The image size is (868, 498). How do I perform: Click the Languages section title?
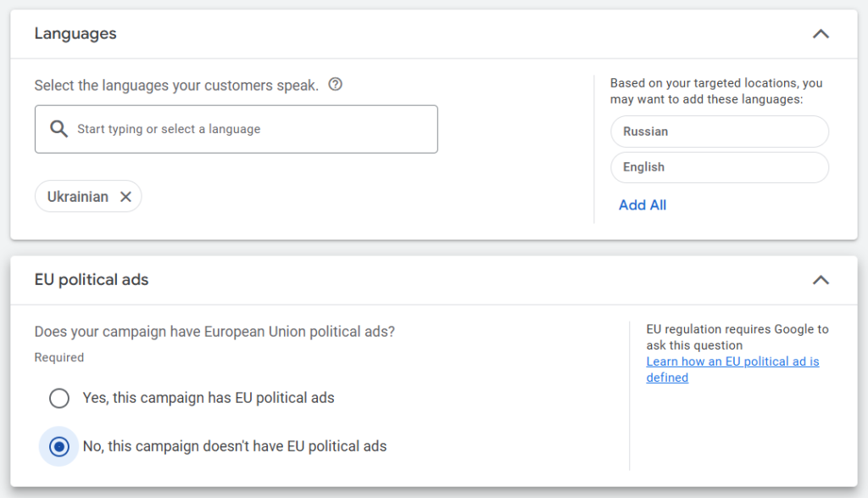tap(74, 33)
